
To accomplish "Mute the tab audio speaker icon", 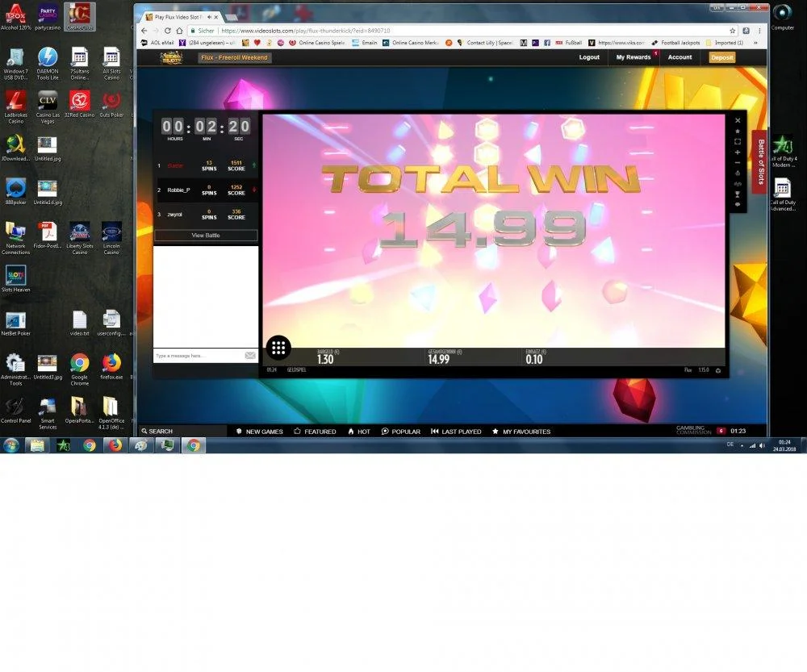I will tap(209, 17).
